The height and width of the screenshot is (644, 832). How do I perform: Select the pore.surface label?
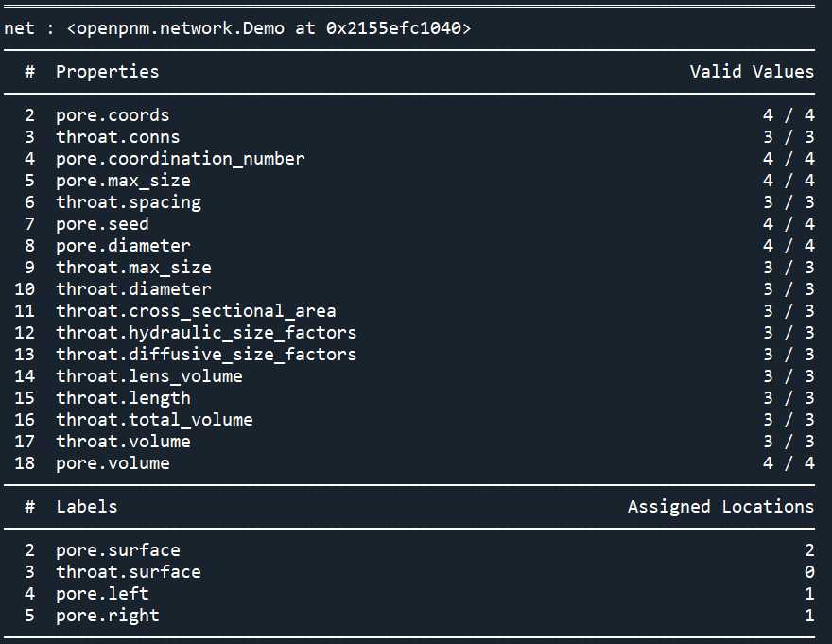pyautogui.click(x=118, y=550)
